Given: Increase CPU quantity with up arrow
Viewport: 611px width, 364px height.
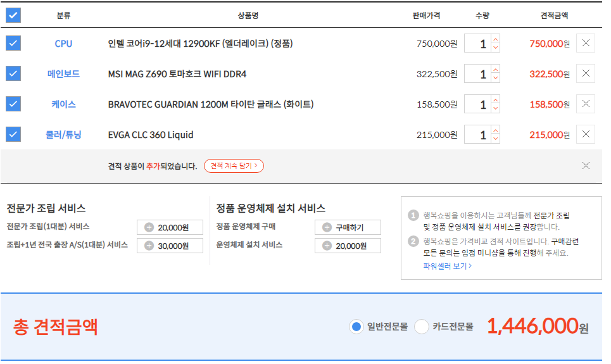Looking at the screenshot, I should coord(495,39).
